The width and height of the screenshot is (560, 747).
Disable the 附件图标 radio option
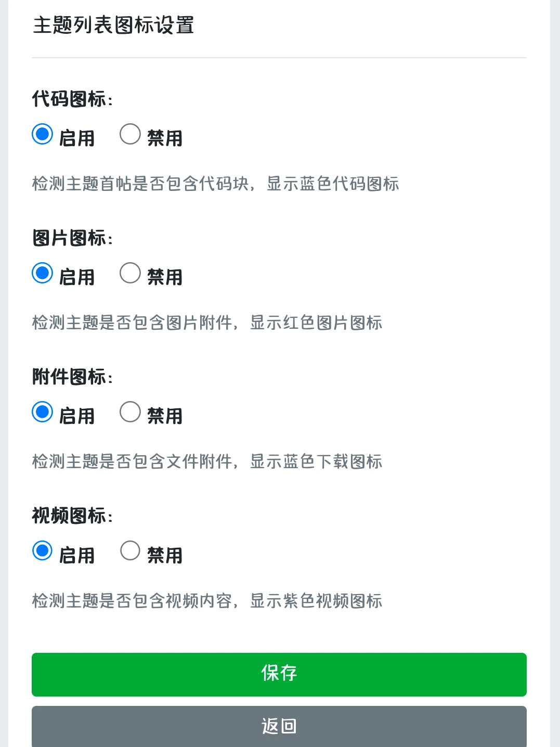click(130, 412)
